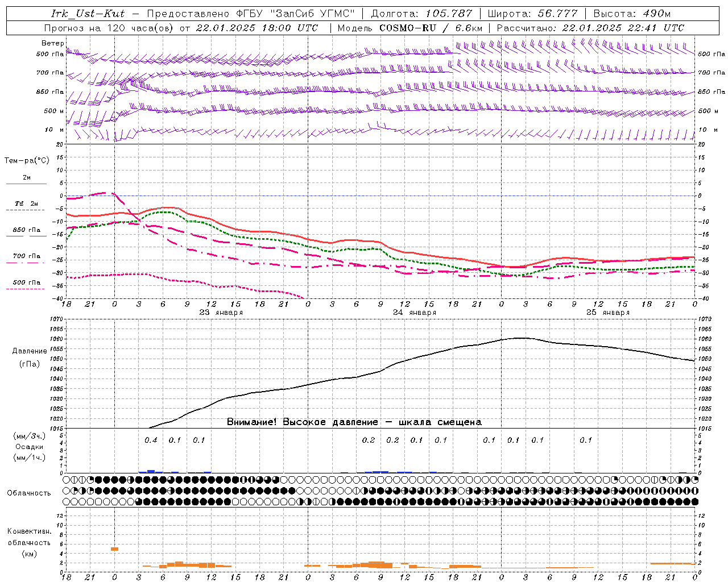Click the station title Irk_Ust-Kut
Viewport: 728px width, 582px height.
click(88, 14)
